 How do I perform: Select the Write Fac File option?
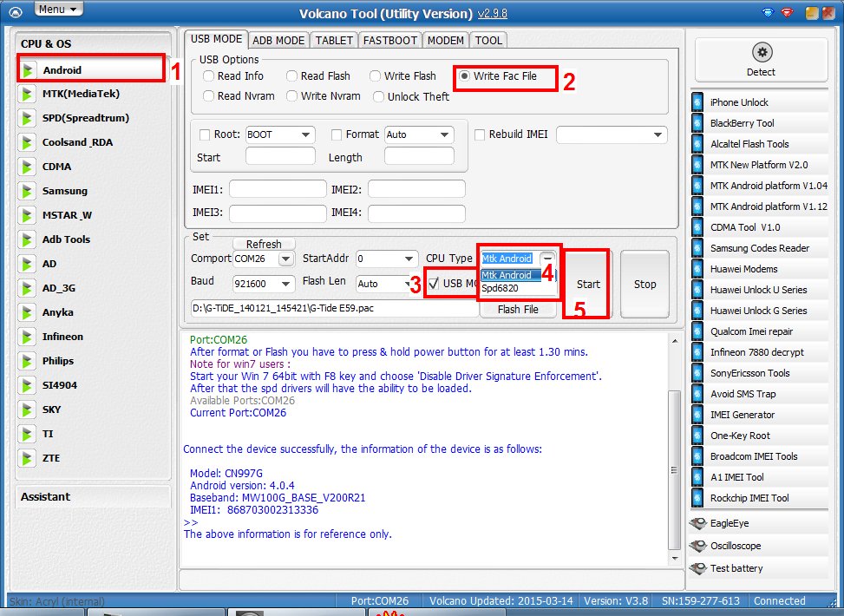tap(464, 76)
